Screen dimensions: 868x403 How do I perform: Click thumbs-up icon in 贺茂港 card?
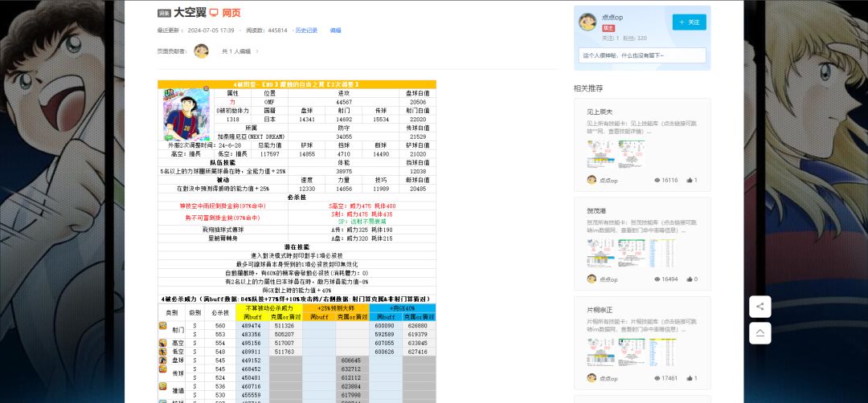tap(690, 279)
